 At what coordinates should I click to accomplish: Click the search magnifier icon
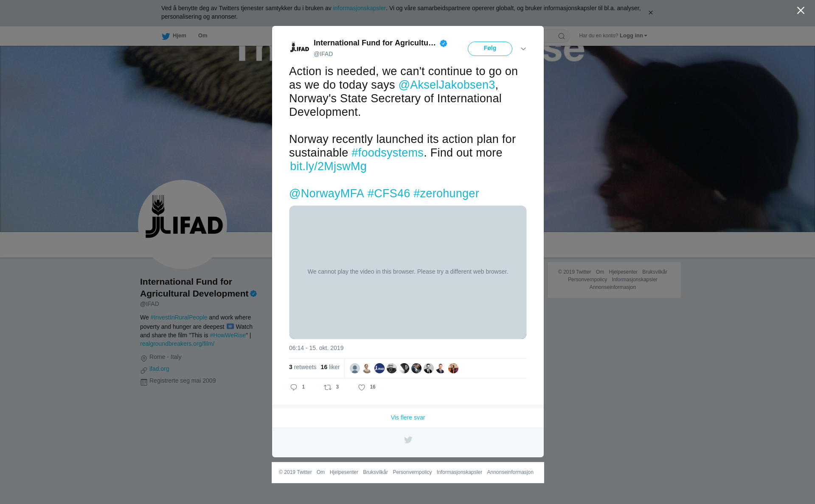click(562, 36)
